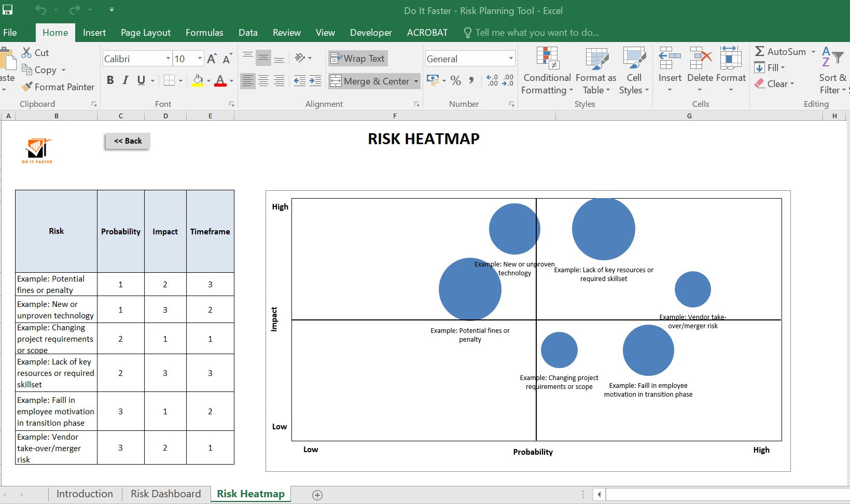
Task: Open the Clear menu in Editing group
Action: click(x=775, y=83)
